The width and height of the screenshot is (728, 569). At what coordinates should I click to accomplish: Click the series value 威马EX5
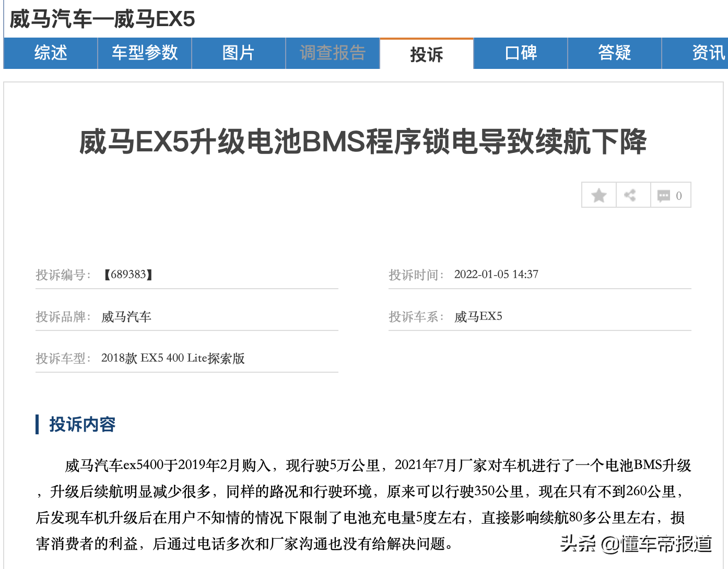pyautogui.click(x=478, y=316)
